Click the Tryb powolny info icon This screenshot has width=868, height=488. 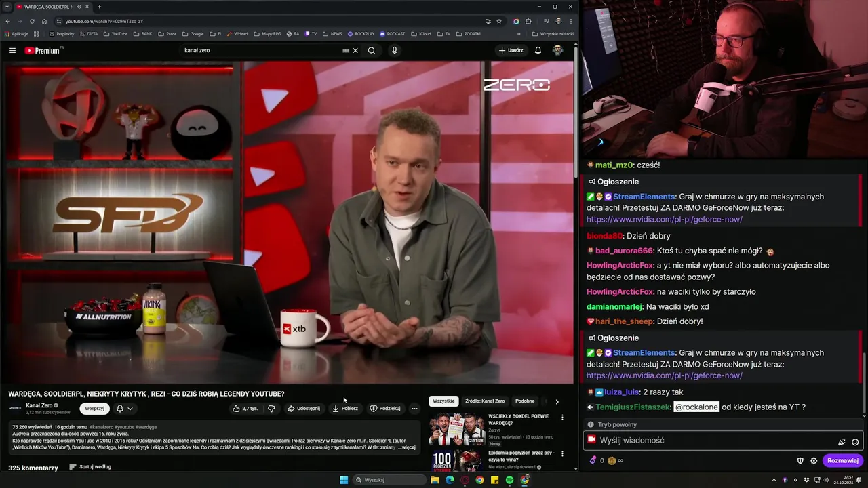(591, 424)
